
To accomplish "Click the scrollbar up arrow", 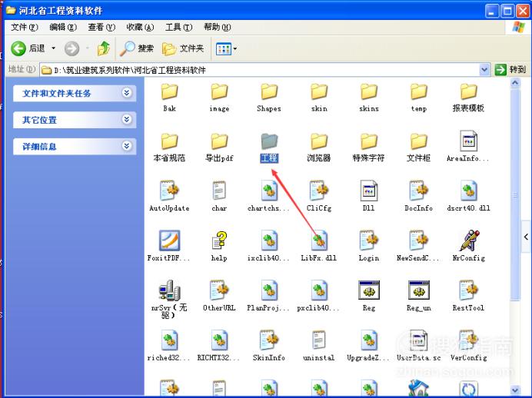I will point(515,83).
